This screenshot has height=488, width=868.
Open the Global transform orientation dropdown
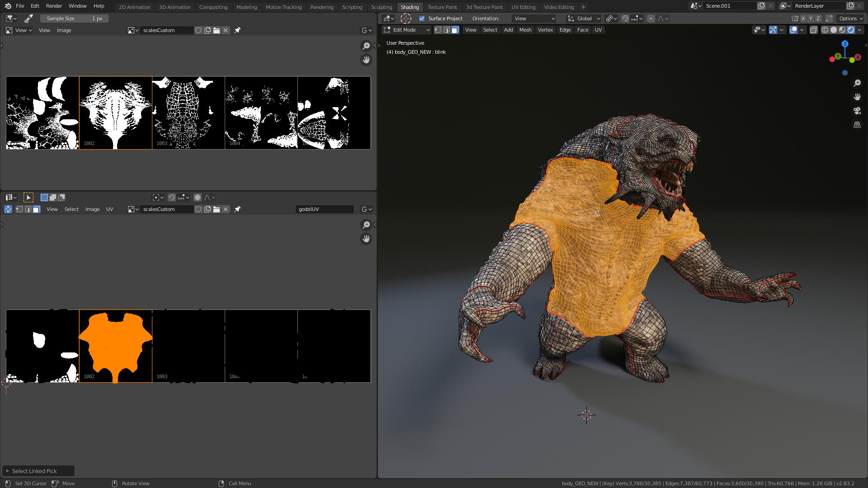tap(584, 19)
